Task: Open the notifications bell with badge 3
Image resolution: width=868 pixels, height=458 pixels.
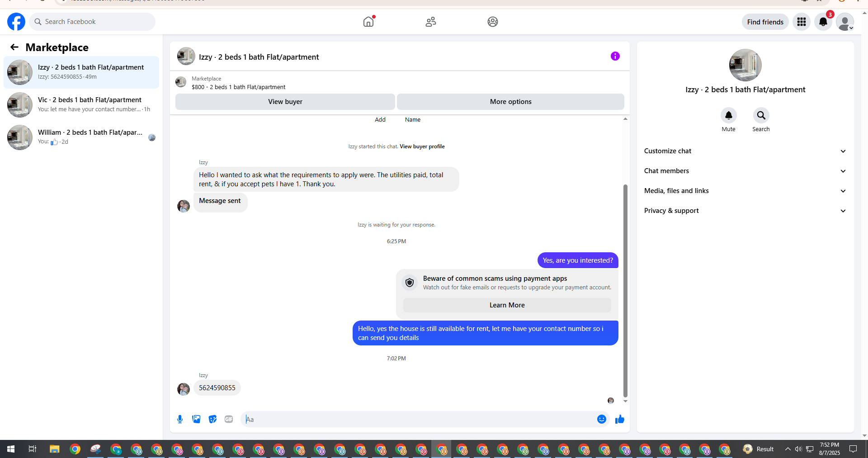Action: (x=823, y=22)
